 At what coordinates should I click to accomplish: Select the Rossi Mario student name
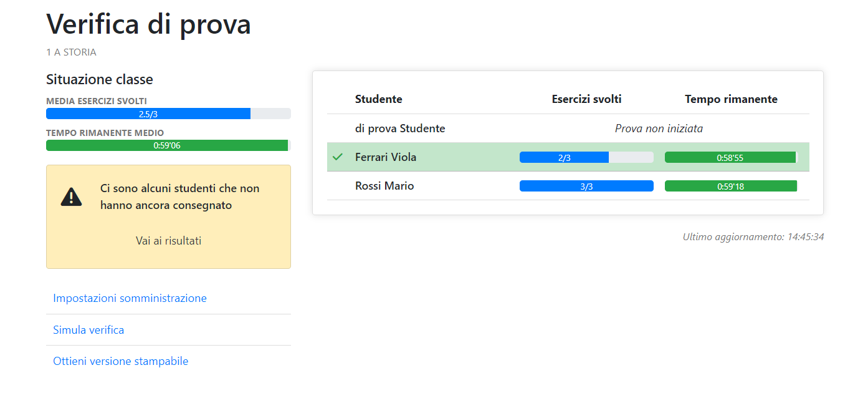pos(384,186)
